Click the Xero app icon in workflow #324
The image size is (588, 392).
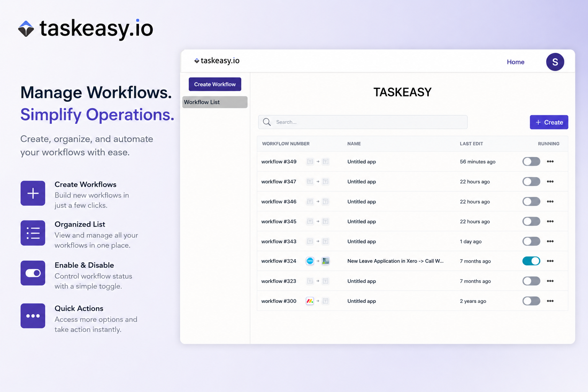[x=310, y=261]
